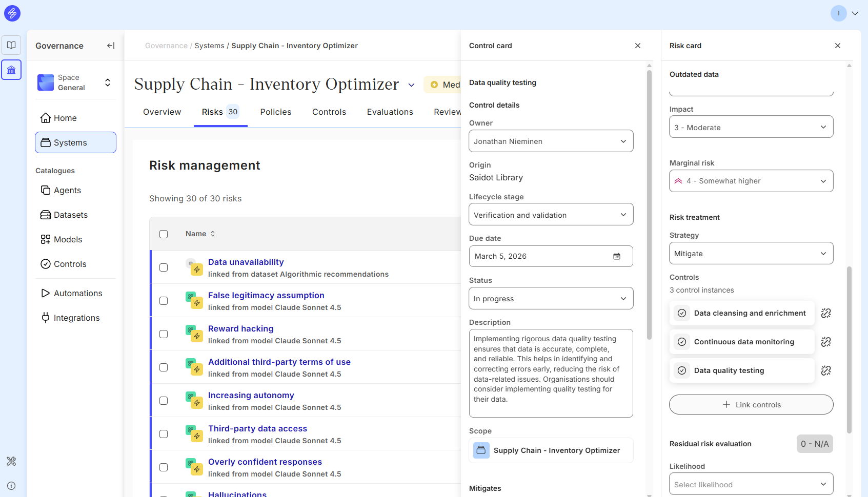Unlink the Continuous data monitoring control
Viewport: 868px width, 497px height.
(825, 342)
